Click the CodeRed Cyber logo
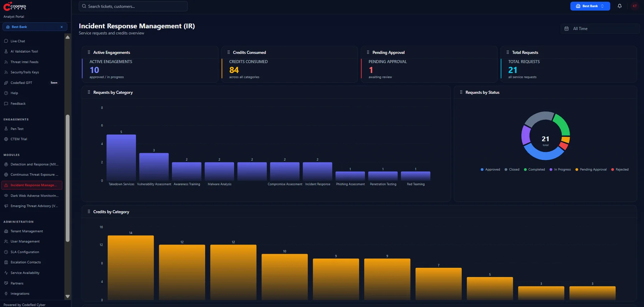Viewport: 644px width, 307px height. [x=14, y=6]
